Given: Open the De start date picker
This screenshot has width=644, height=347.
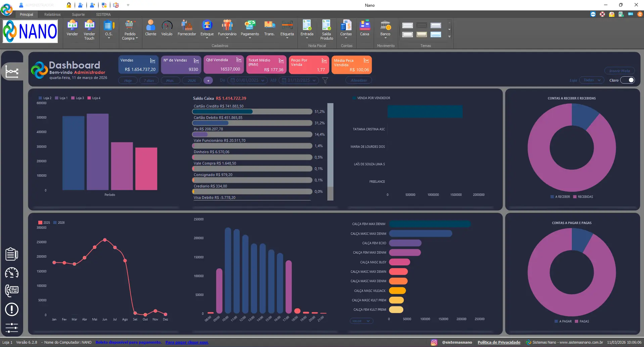Looking at the screenshot, I should [x=247, y=80].
